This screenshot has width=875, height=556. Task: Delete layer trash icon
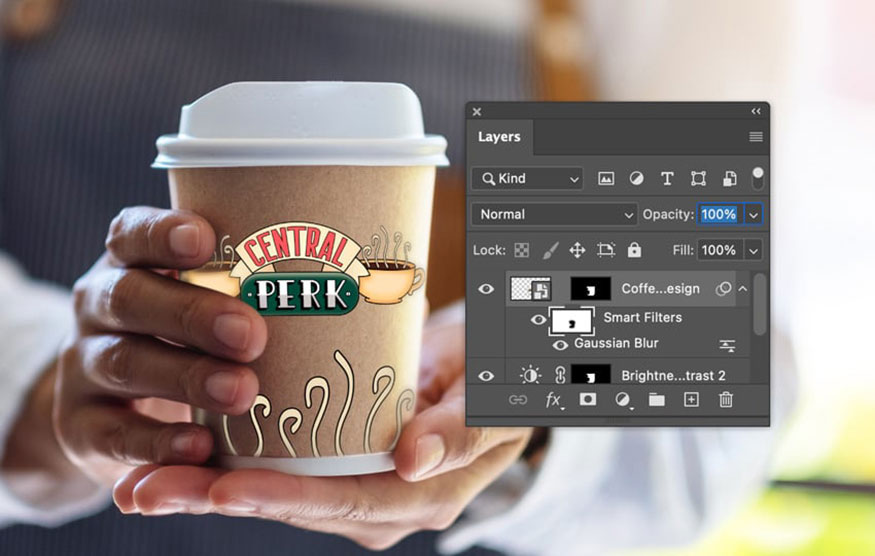[x=726, y=400]
